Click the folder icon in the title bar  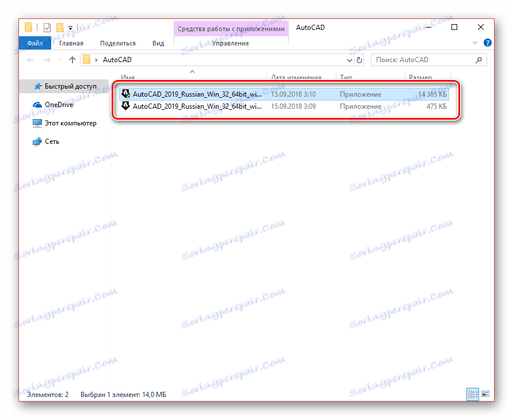(28, 27)
